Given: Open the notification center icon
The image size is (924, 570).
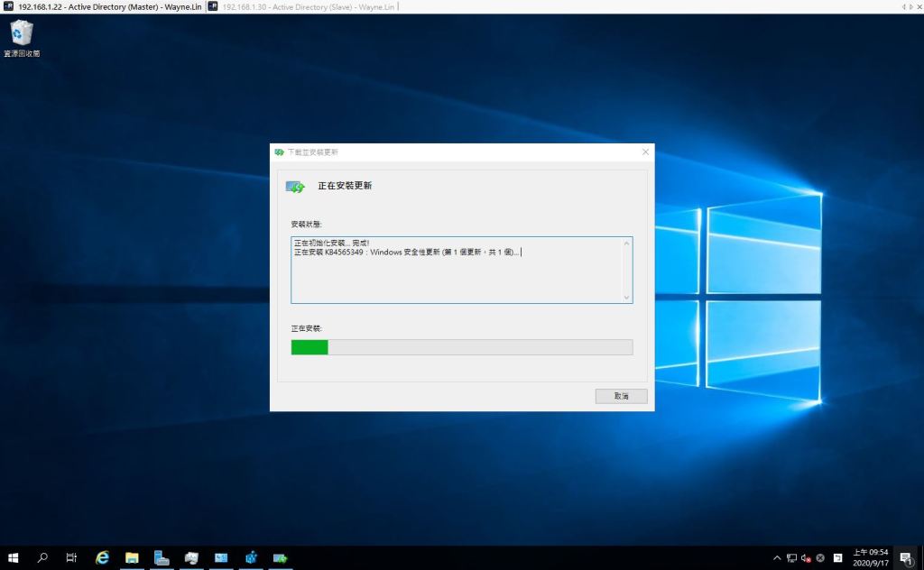Looking at the screenshot, I should [x=906, y=558].
